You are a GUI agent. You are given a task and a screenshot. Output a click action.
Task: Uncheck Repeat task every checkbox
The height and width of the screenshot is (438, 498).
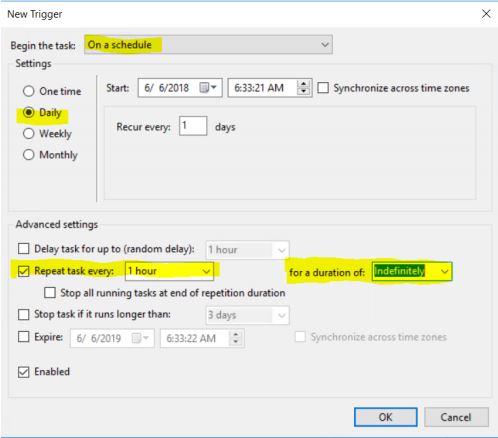pos(23,271)
